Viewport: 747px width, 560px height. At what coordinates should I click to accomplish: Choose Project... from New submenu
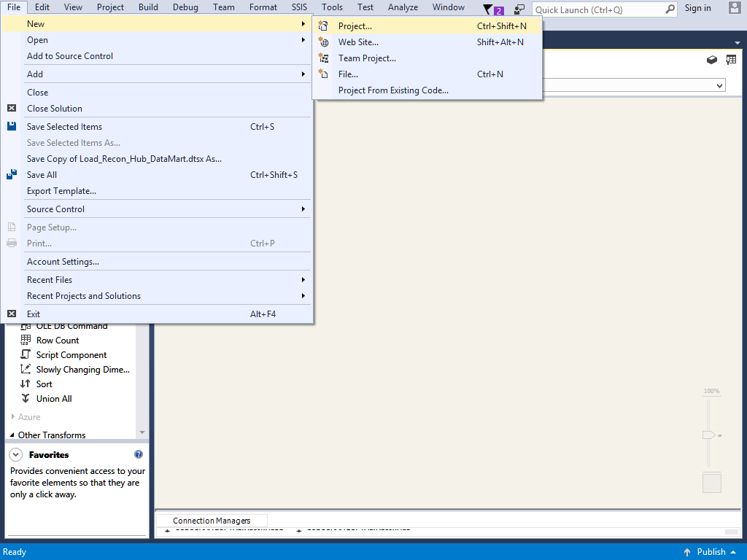(x=427, y=26)
